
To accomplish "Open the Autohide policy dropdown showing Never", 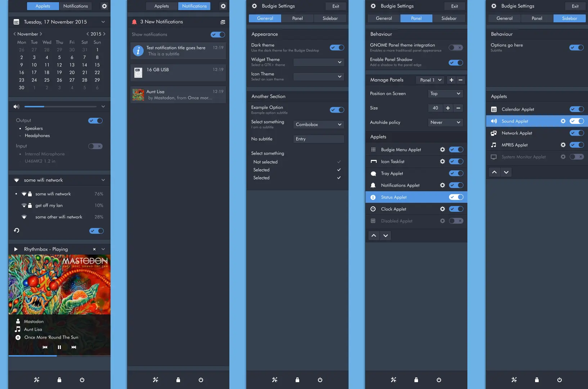I will [x=445, y=122].
